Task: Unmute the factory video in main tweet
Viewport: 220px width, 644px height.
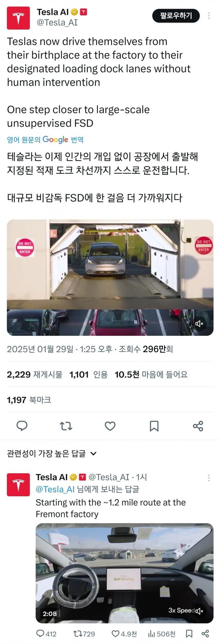Action: coord(199,324)
